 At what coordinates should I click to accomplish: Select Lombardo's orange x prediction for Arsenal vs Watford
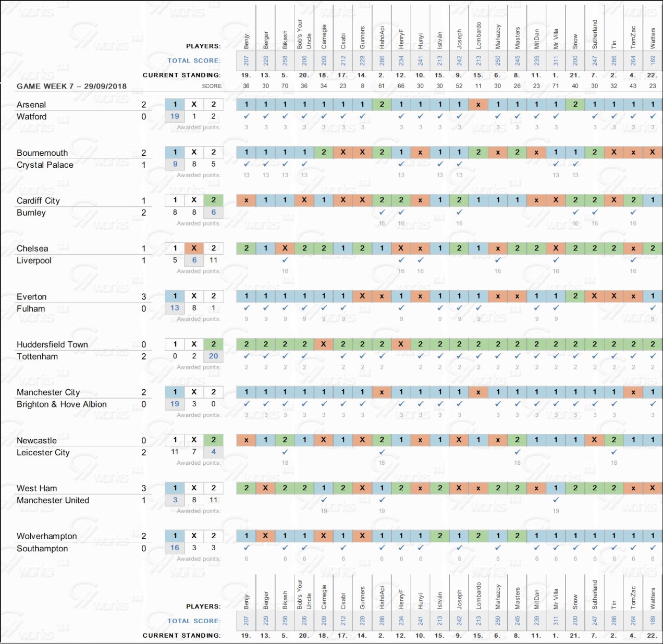[478, 104]
